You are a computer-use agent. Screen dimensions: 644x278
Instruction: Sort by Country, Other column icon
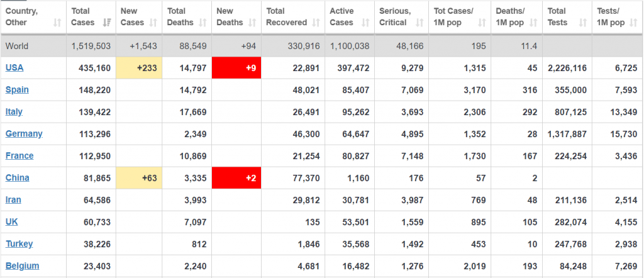click(x=57, y=23)
